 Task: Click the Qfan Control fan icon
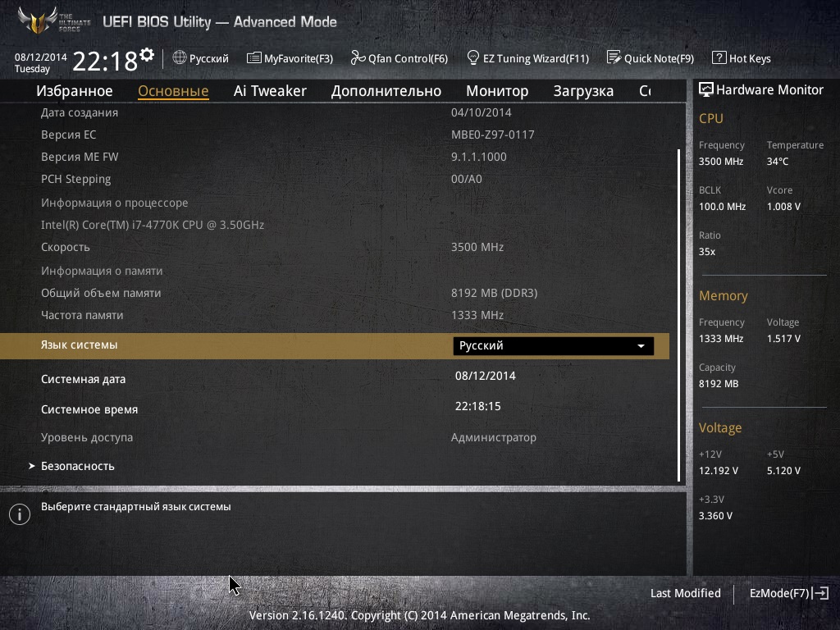coord(358,58)
